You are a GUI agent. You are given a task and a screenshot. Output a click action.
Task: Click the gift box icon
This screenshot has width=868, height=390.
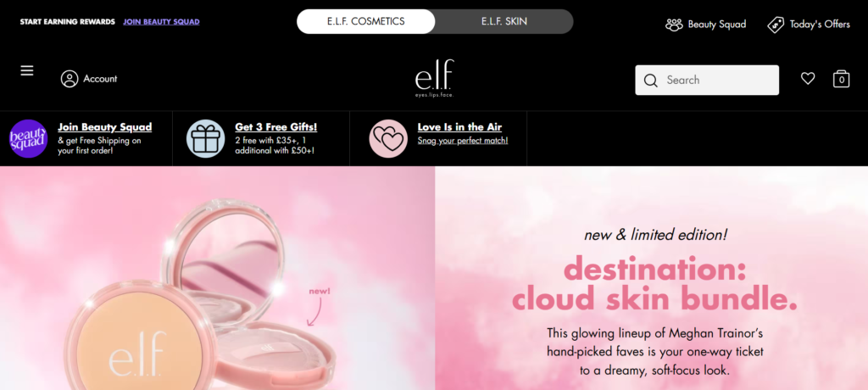[205, 138]
